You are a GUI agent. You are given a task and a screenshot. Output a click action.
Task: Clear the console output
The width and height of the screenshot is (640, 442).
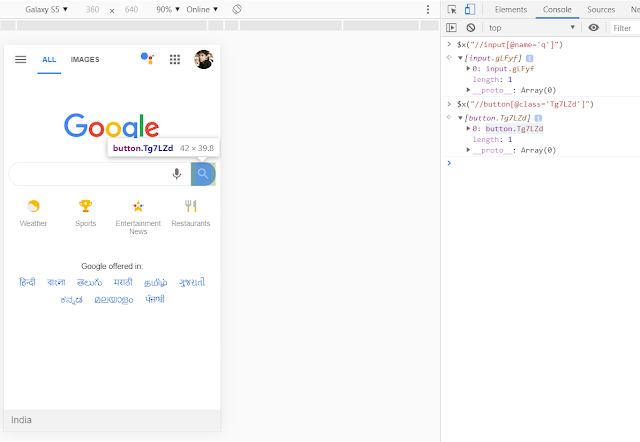(471, 28)
